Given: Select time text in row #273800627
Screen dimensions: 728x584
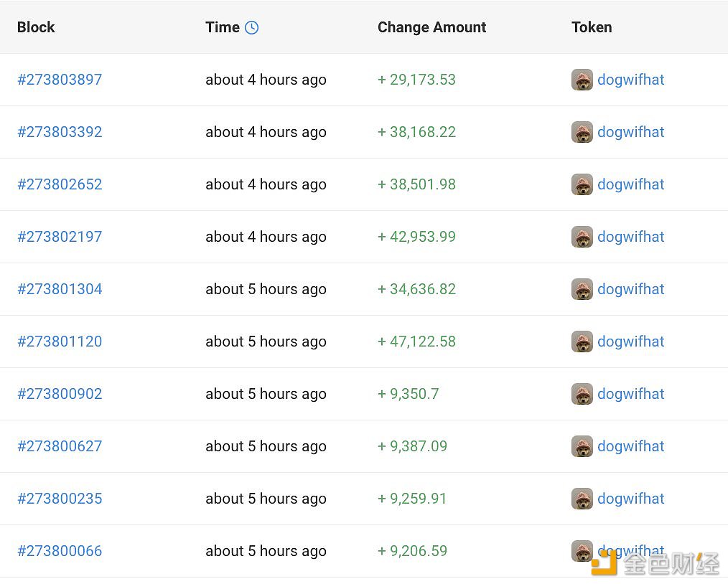Looking at the screenshot, I should pyautogui.click(x=266, y=447).
